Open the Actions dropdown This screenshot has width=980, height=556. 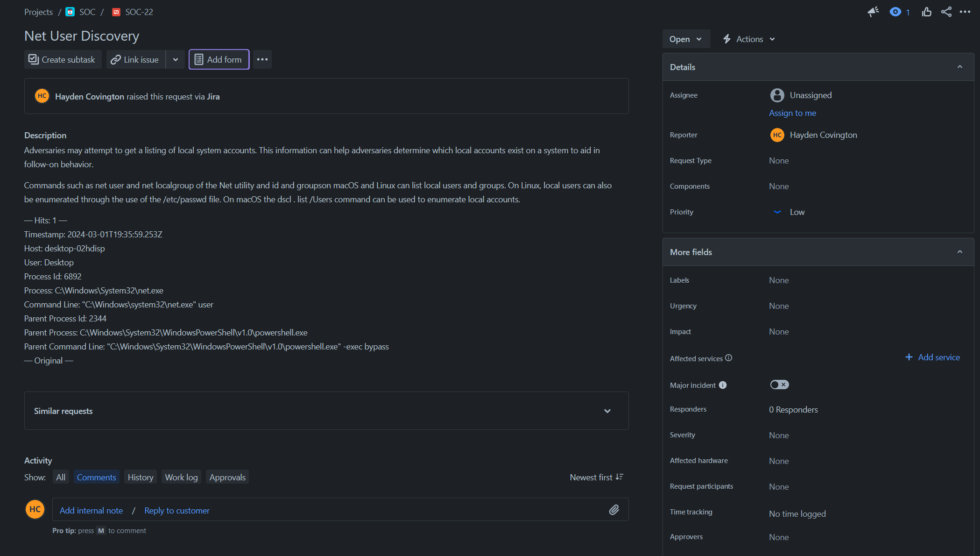[749, 39]
